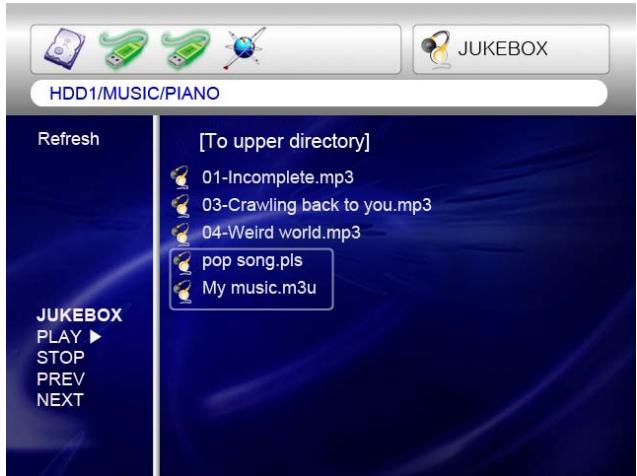This screenshot has height=476, width=637.
Task: Select the pop song.pls playlist name
Action: click(x=252, y=262)
